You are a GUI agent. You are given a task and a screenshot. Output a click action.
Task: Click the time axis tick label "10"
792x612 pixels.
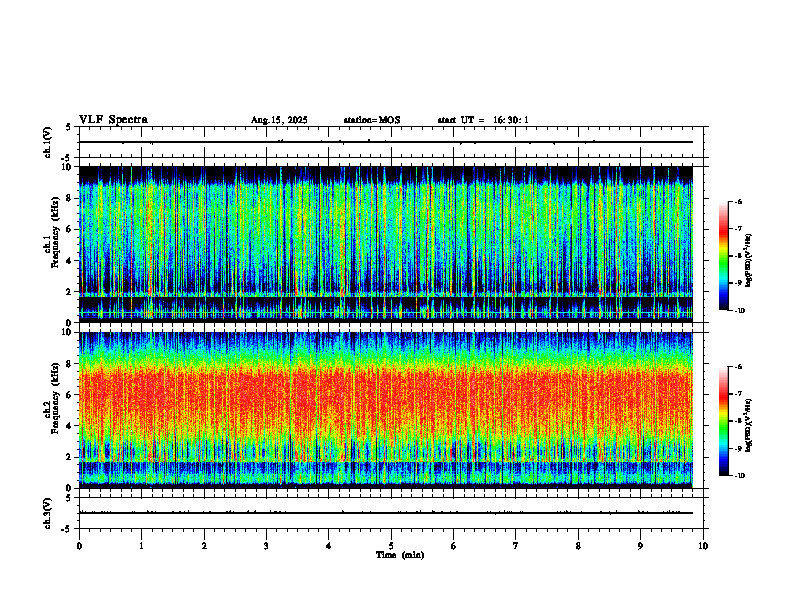coord(703,546)
